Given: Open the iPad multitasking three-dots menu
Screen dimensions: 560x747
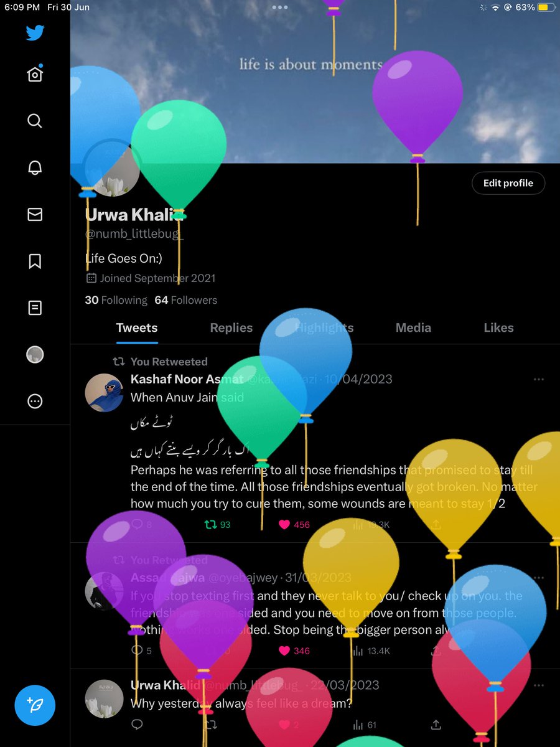Looking at the screenshot, I should 280,7.
